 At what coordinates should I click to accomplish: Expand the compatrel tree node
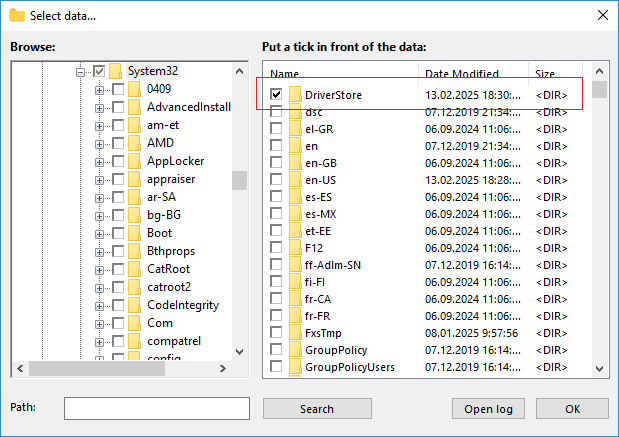pos(99,342)
